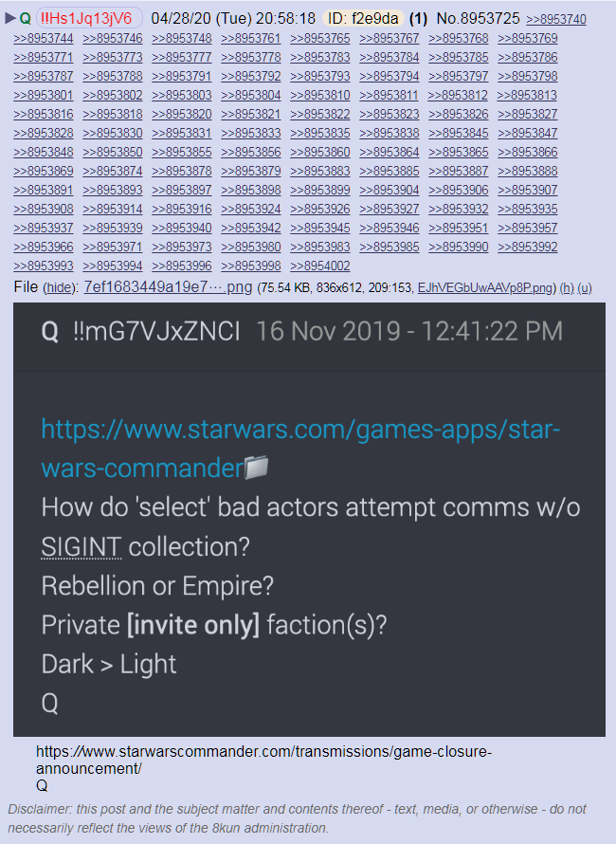Open the embedded Q post screenshot
The height and width of the screenshot is (844, 616).
[x=309, y=519]
